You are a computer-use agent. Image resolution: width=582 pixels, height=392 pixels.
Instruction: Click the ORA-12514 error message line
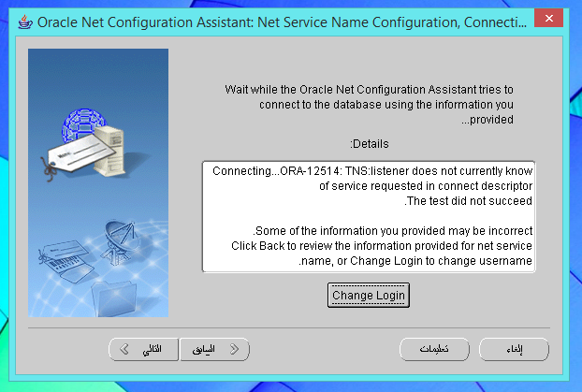[372, 172]
